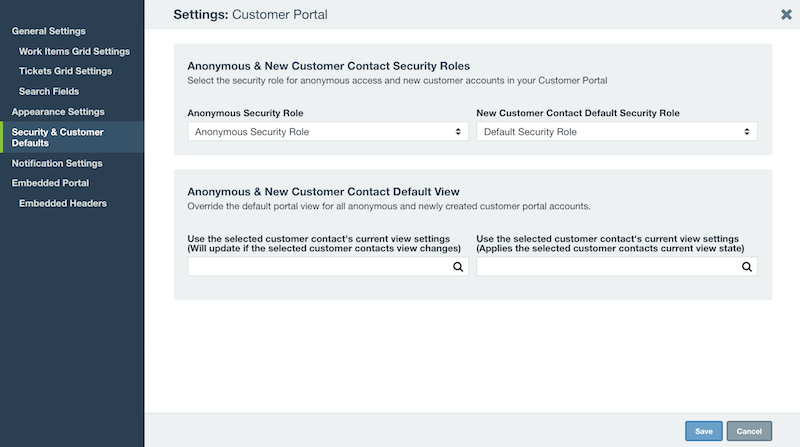Click search icon in right contact view field
This screenshot has height=447, width=800.
point(747,267)
